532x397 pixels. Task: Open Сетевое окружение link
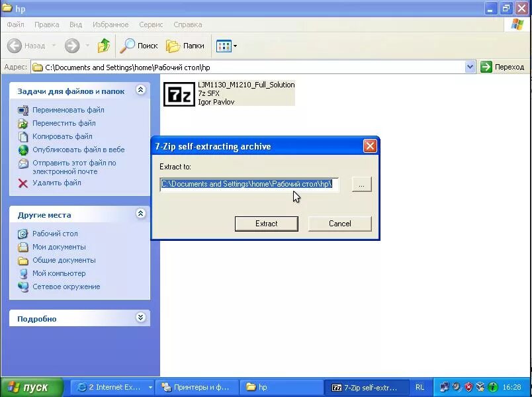(x=66, y=287)
